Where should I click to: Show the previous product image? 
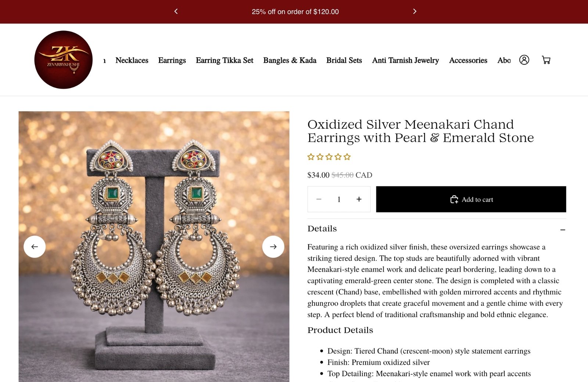35,247
